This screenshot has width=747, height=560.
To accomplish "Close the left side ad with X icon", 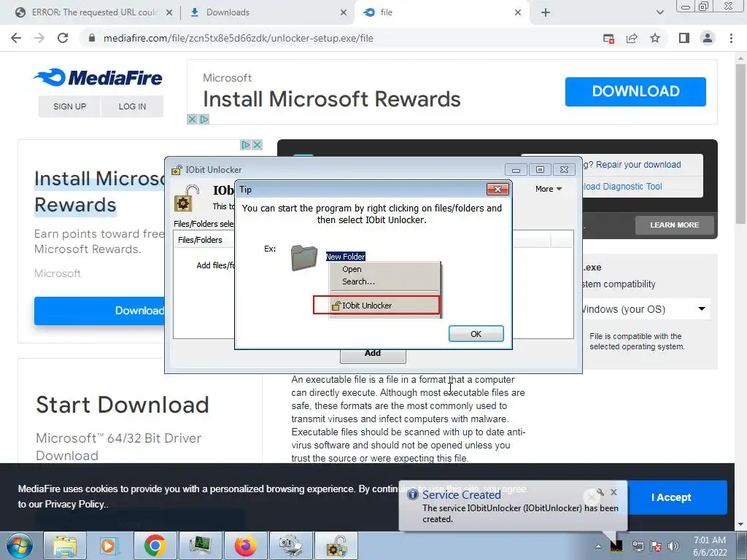I will coord(257,144).
